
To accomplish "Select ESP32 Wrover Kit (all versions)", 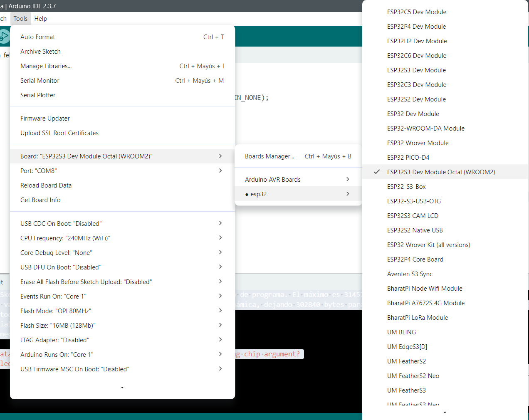I will point(445,245).
